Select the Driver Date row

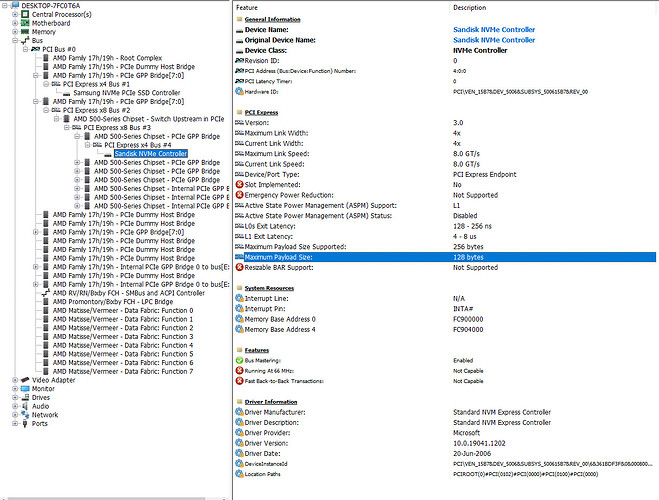(x=445, y=453)
